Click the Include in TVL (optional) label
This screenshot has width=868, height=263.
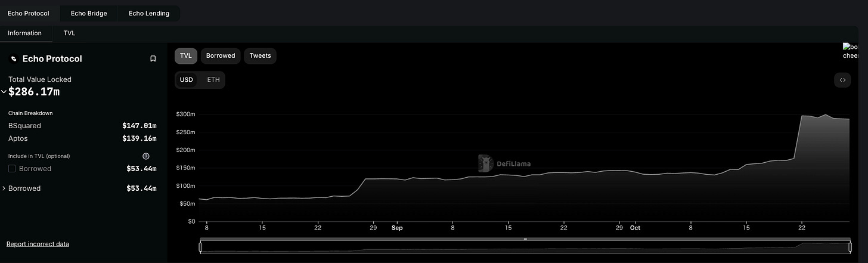pos(39,156)
